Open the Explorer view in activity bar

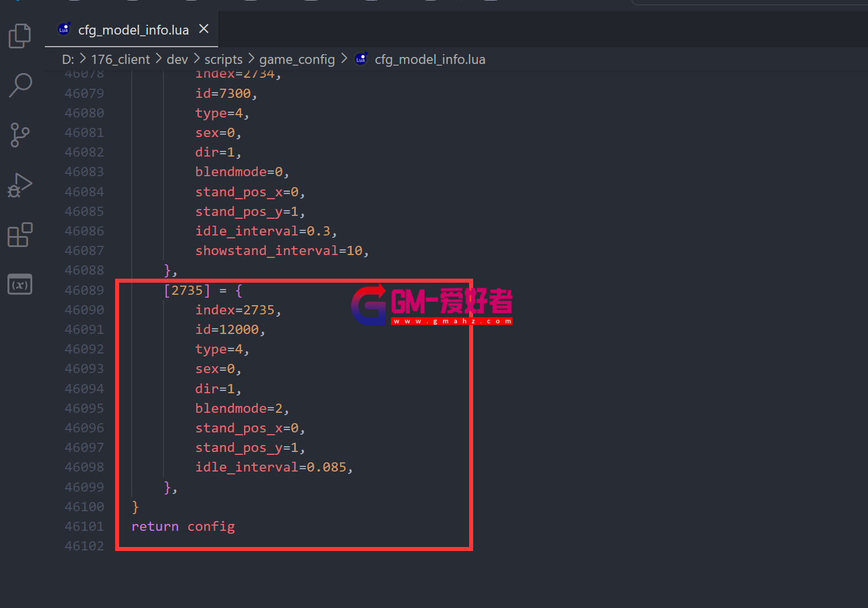pos(20,36)
